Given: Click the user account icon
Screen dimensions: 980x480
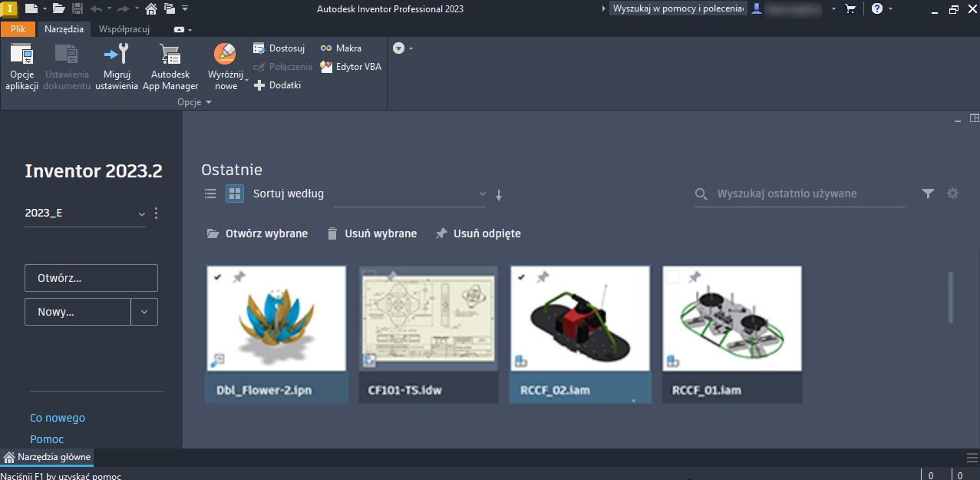Looking at the screenshot, I should 757,9.
